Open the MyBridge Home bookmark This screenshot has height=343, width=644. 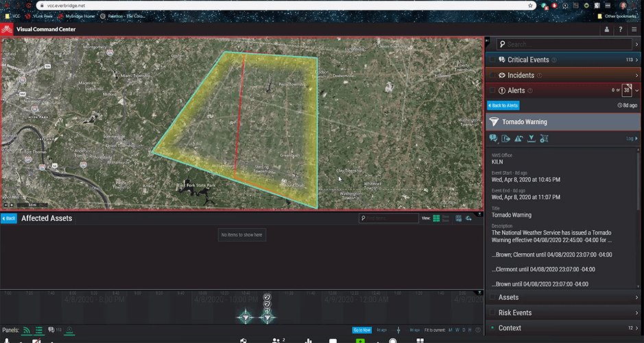tap(76, 16)
